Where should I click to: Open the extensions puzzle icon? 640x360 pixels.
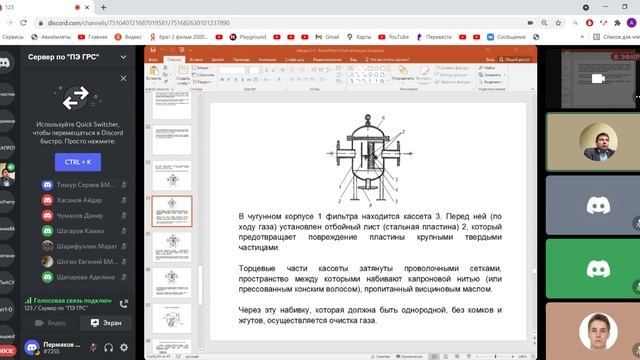(x=618, y=23)
